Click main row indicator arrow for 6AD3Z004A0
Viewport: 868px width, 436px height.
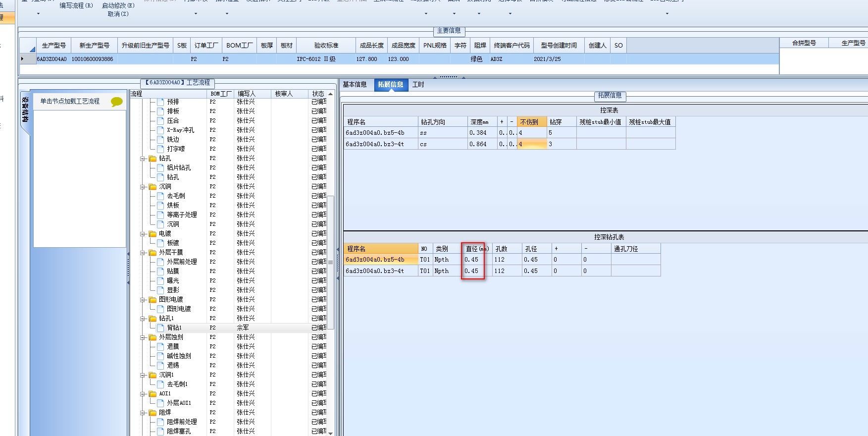click(22, 59)
